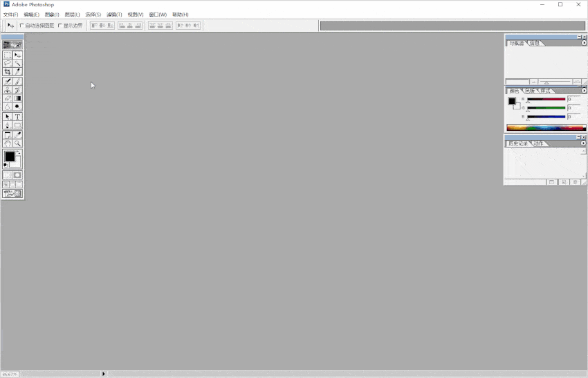The width and height of the screenshot is (588, 378).
Task: Select the Lasso tool
Action: click(8, 64)
